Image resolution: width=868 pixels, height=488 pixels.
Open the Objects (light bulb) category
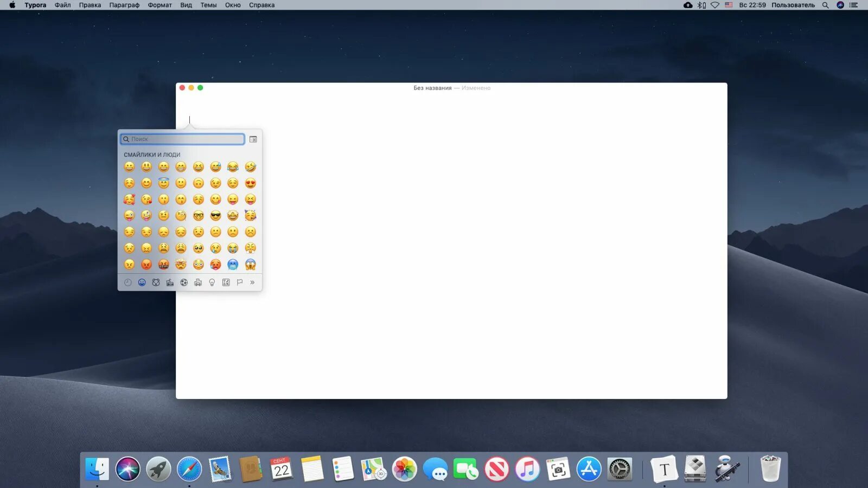[x=212, y=282]
